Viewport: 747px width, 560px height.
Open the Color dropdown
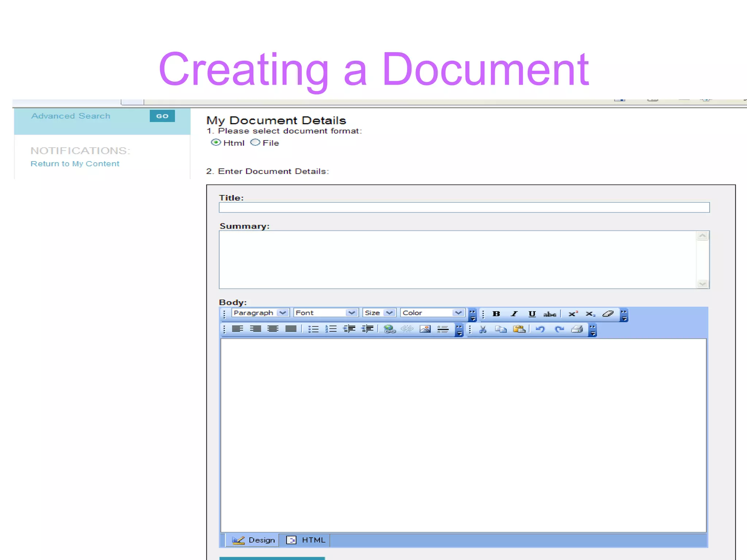coord(433,313)
